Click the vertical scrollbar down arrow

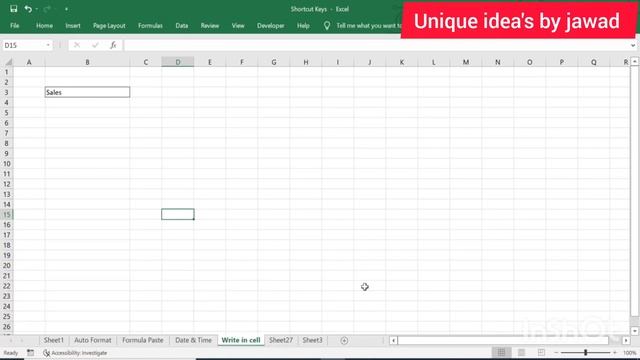[x=635, y=331]
